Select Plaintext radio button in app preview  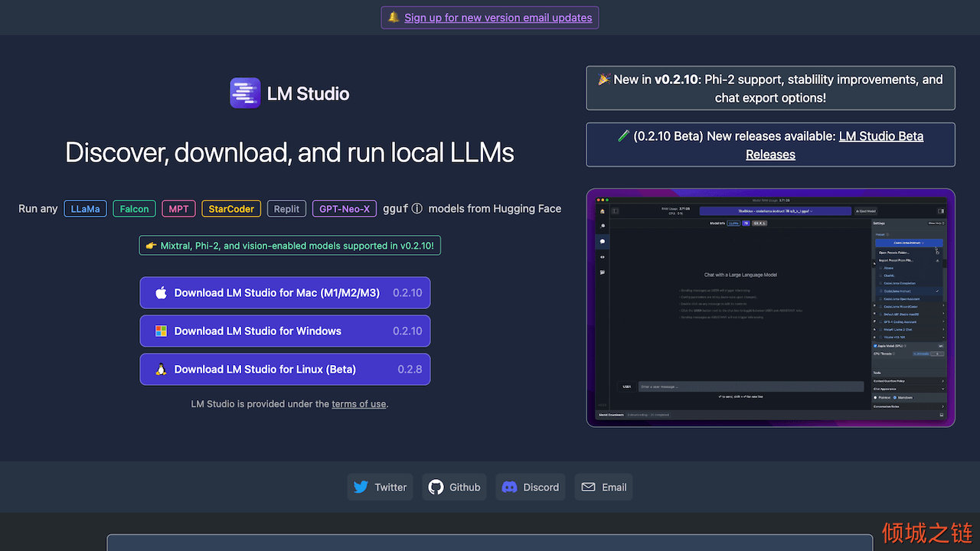coord(875,397)
